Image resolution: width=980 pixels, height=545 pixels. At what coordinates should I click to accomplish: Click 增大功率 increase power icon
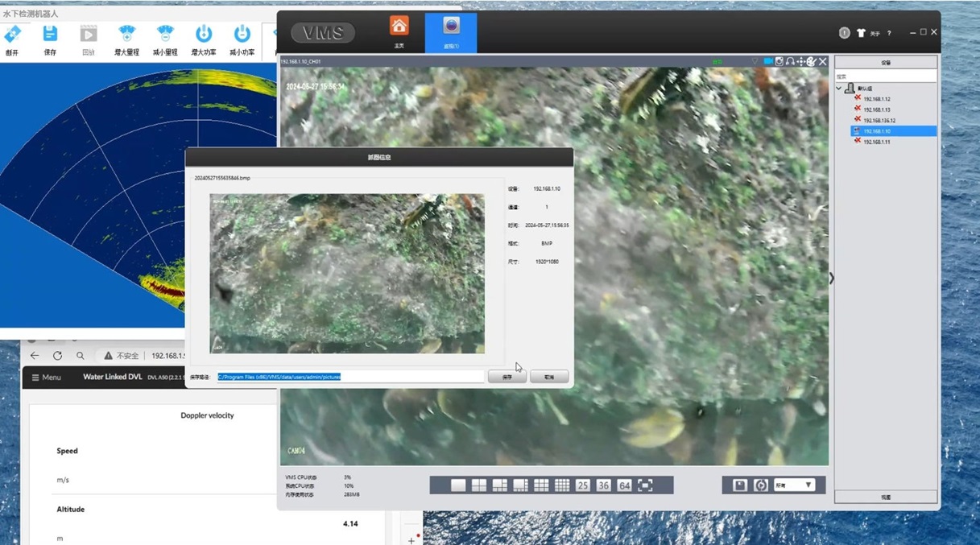click(204, 34)
